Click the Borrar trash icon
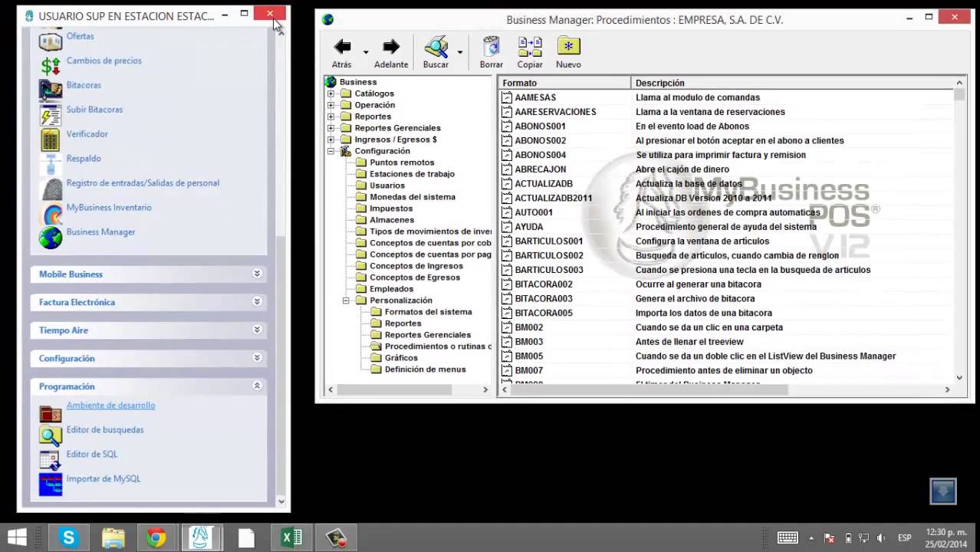 pyautogui.click(x=492, y=47)
